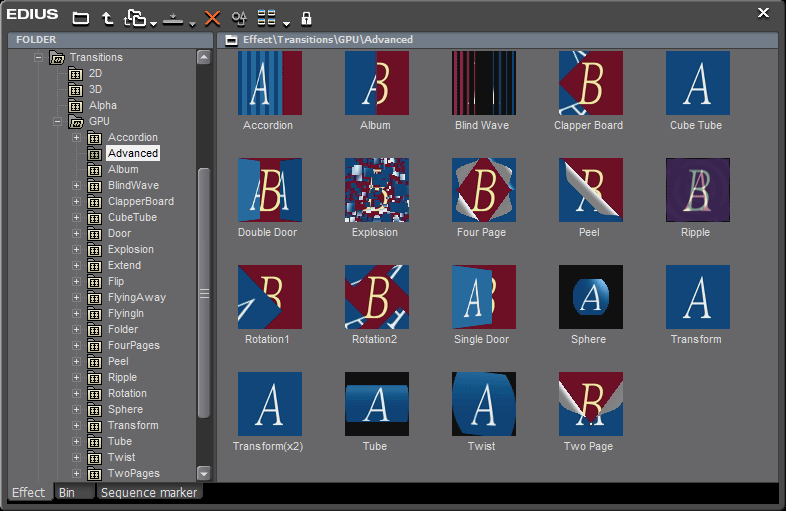
Task: Switch to the Bin tab
Action: 67,493
